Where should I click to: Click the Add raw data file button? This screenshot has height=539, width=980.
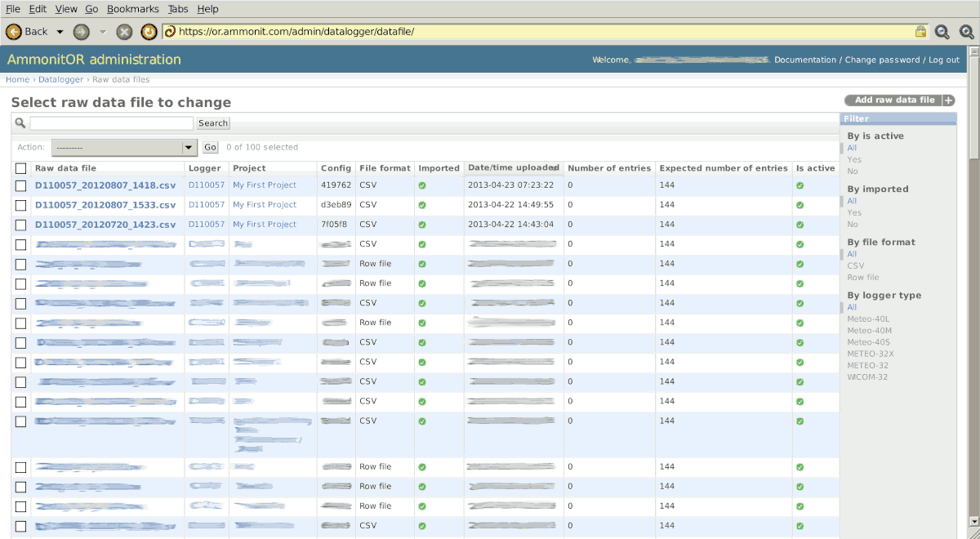coord(895,100)
